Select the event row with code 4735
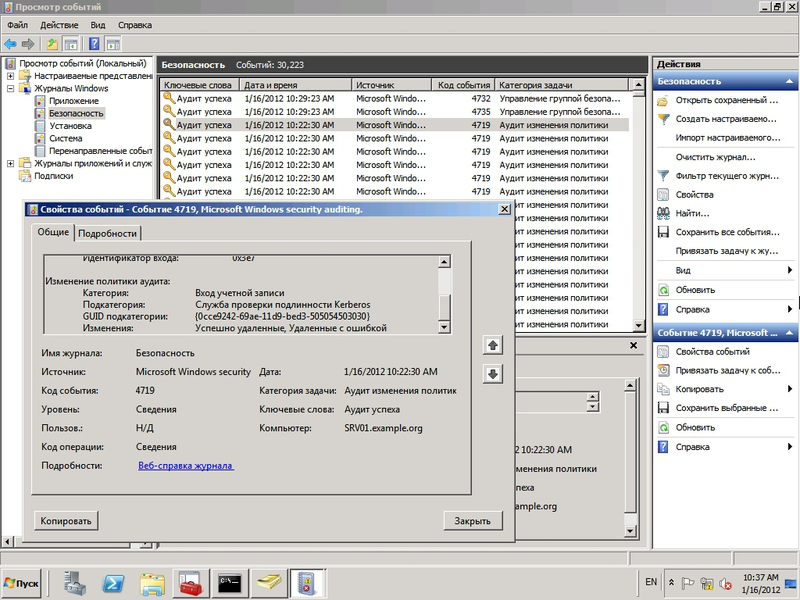This screenshot has height=600, width=800. click(x=395, y=112)
